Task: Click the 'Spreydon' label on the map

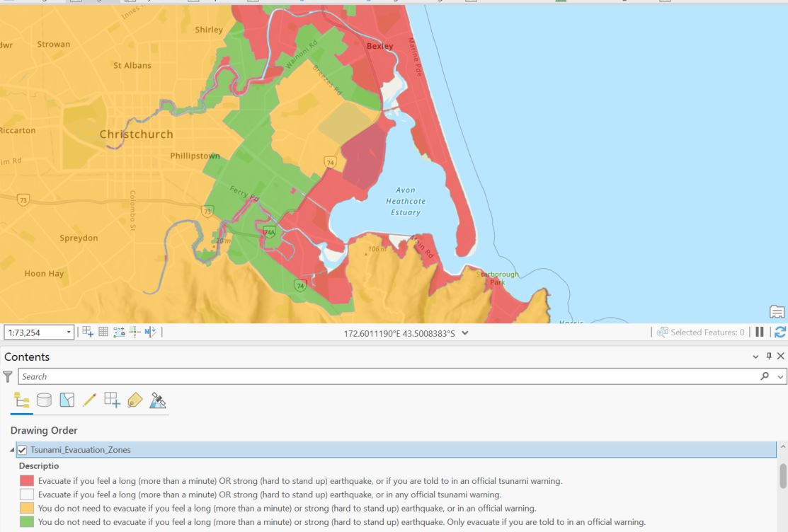Action: [x=79, y=238]
